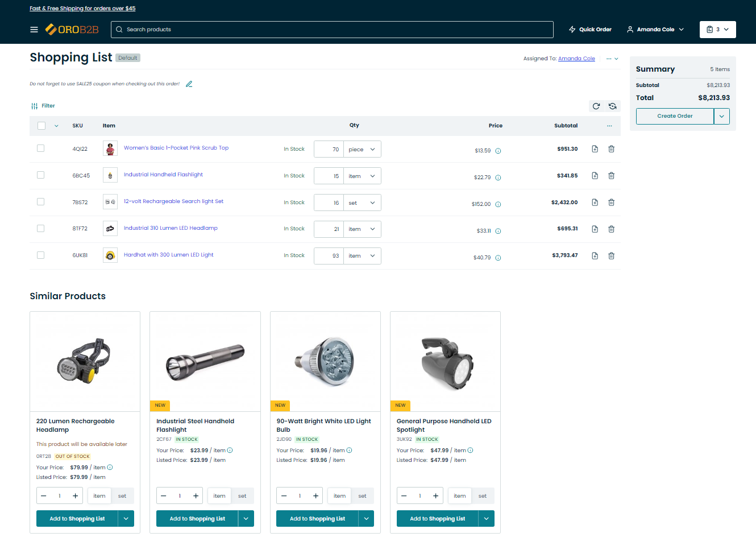This screenshot has height=537, width=756.
Task: Open the Quick Order page
Action: (x=590, y=30)
